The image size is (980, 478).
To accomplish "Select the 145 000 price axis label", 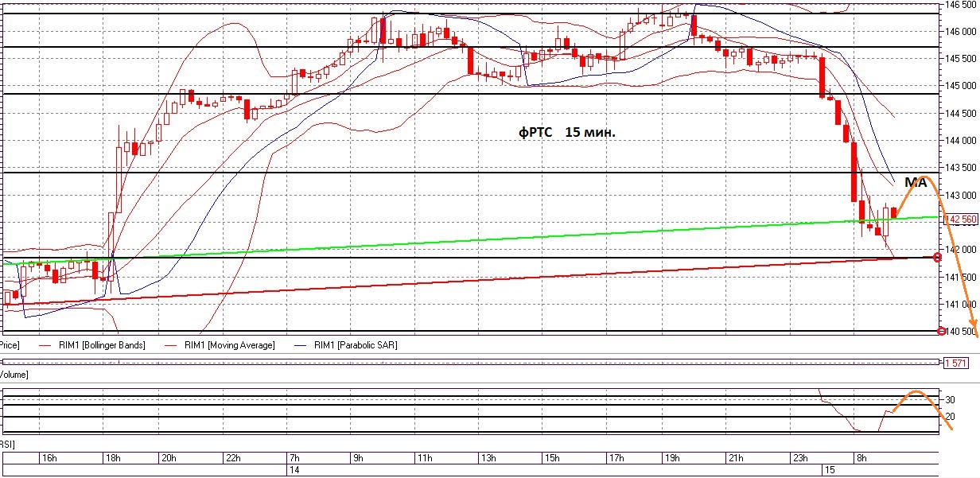I will coord(961,86).
